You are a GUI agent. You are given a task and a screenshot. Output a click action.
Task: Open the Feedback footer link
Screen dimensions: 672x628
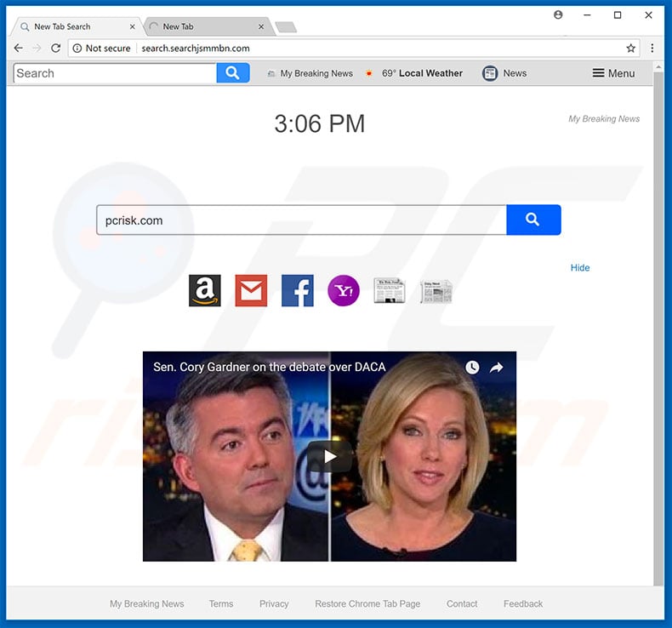click(x=523, y=603)
